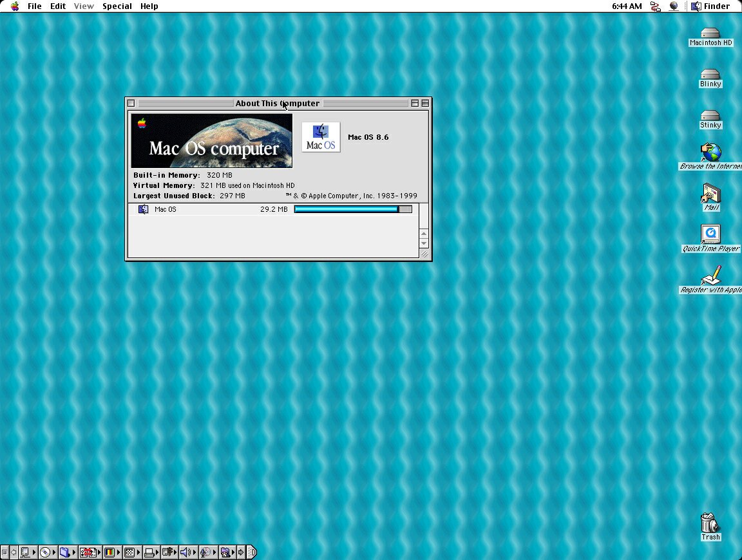Collapse About This Computer with windowshade box
The height and width of the screenshot is (560, 742).
coord(425,103)
